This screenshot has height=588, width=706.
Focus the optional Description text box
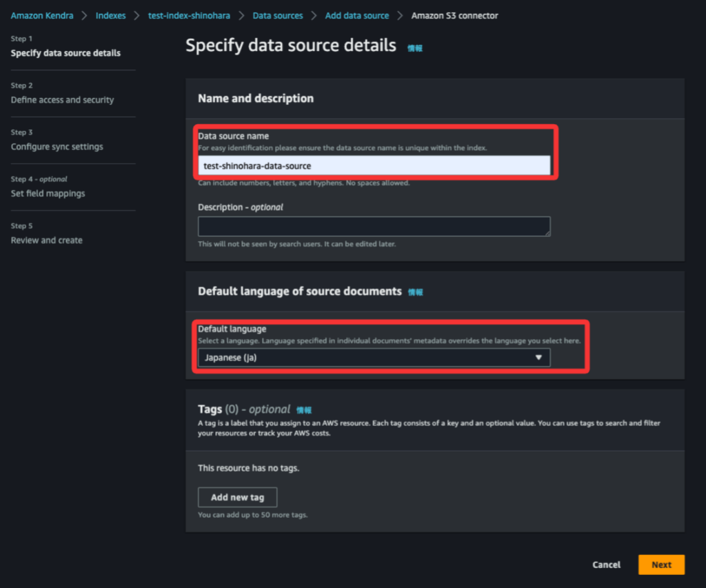coord(374,227)
